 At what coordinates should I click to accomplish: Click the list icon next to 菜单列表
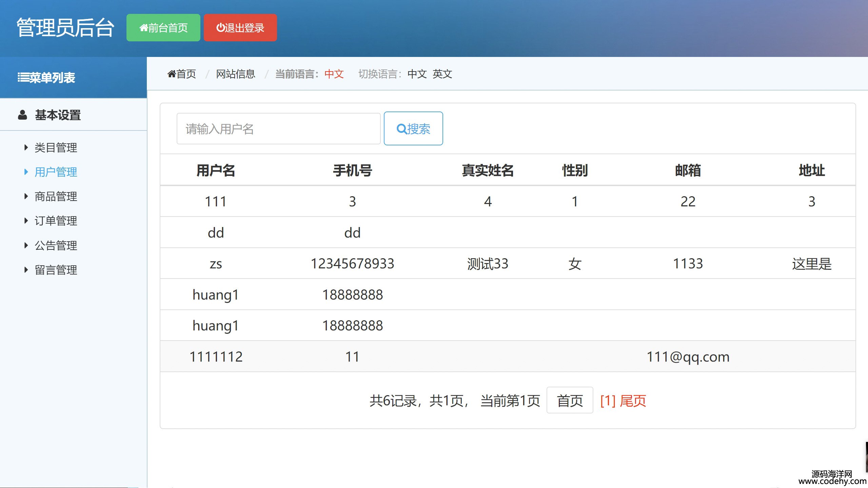click(x=23, y=78)
